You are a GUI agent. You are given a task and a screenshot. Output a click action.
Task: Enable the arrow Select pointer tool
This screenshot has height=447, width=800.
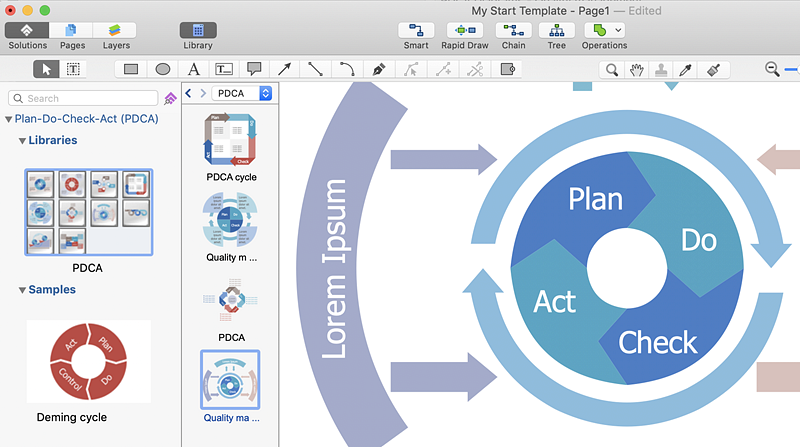coord(46,69)
